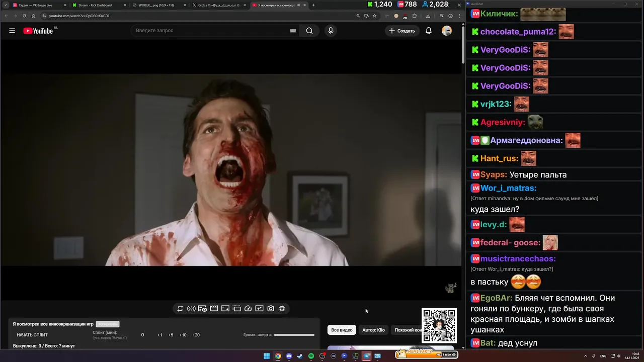
Task: Switch to the Stream - Kick Dashboard tab
Action: 99,5
